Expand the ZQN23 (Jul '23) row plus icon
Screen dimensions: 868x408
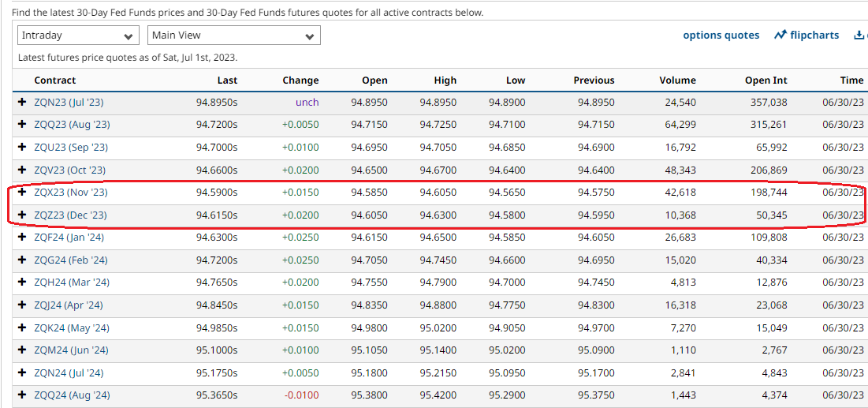coord(22,102)
